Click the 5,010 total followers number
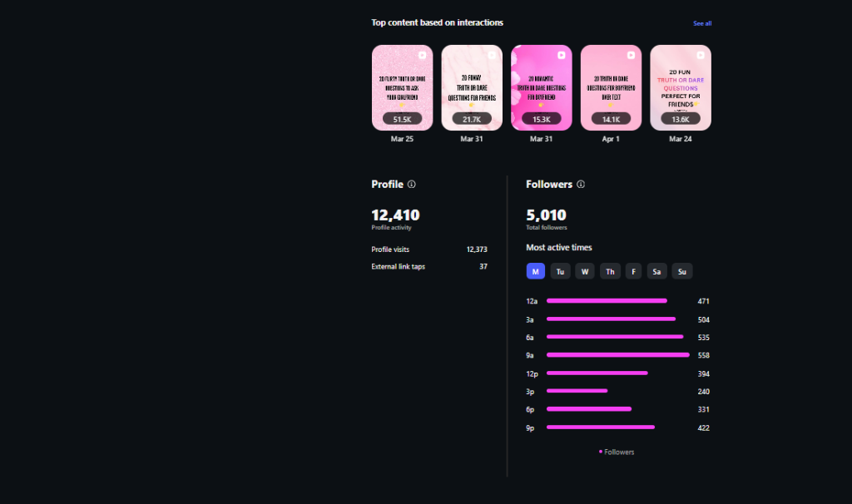 tap(546, 215)
